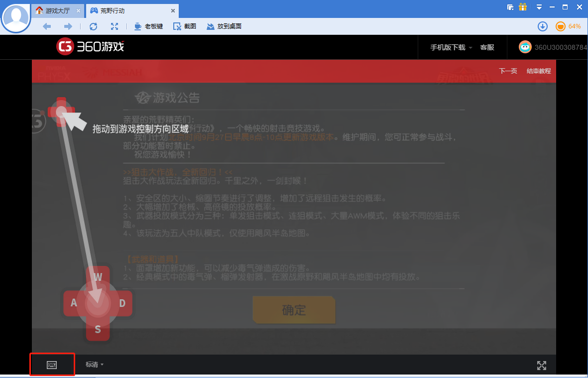Click the A key on direction pad
Screen dimensions: 588x378
74,303
